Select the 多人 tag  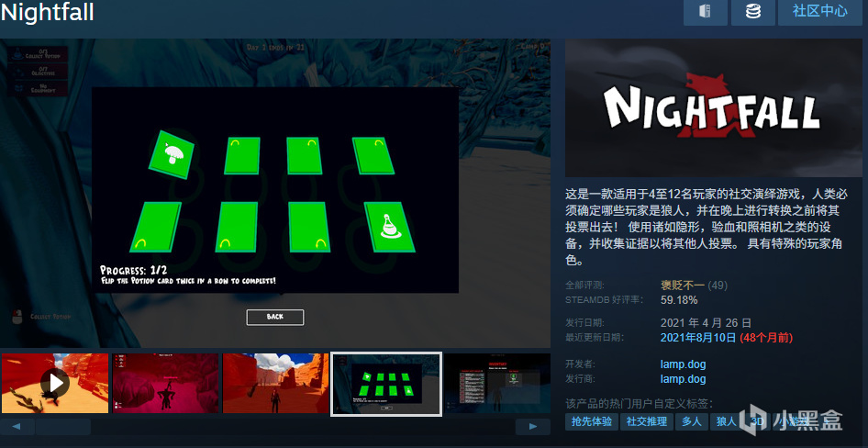[692, 421]
